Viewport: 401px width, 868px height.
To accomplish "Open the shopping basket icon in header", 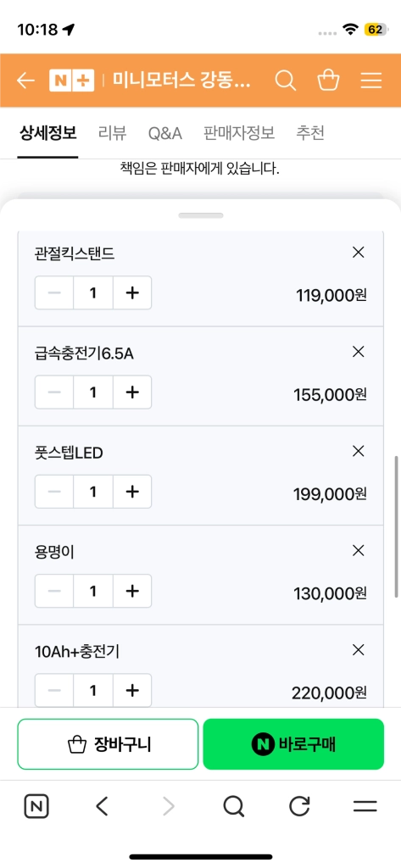I will pos(328,80).
